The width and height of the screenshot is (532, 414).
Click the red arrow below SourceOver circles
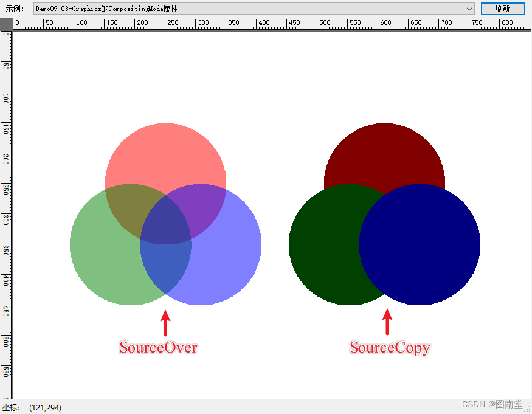click(x=165, y=321)
